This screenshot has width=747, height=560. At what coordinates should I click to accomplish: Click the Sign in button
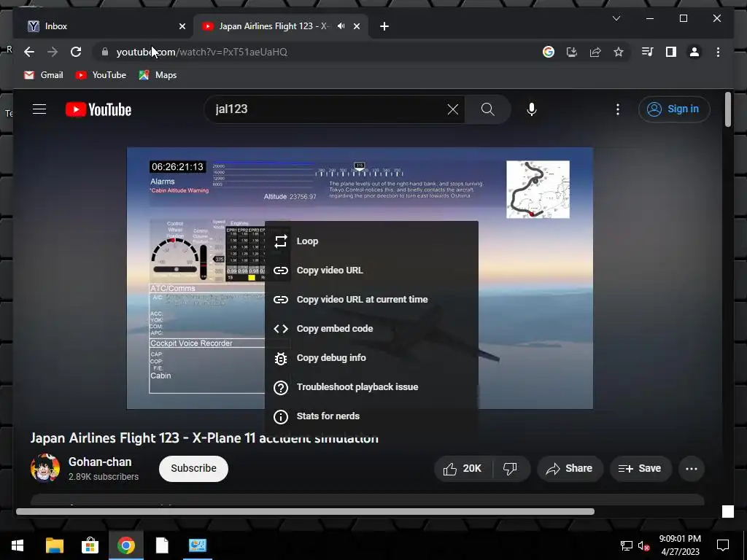click(674, 109)
